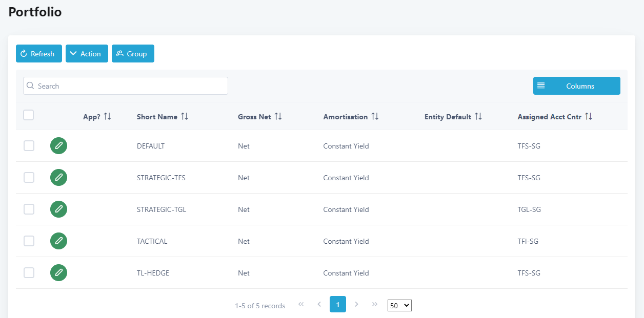Viewport: 644px width, 318px height.
Task: Click the Search input field
Action: click(126, 86)
